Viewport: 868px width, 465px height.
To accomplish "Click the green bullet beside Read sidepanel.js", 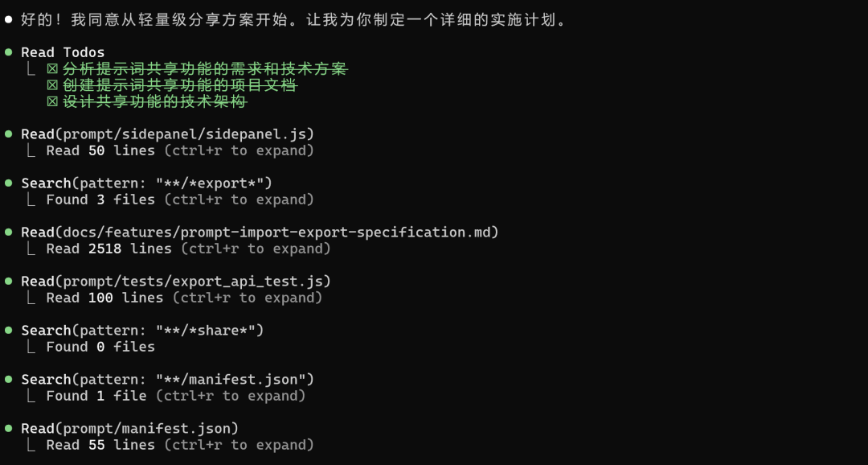I will 8,134.
